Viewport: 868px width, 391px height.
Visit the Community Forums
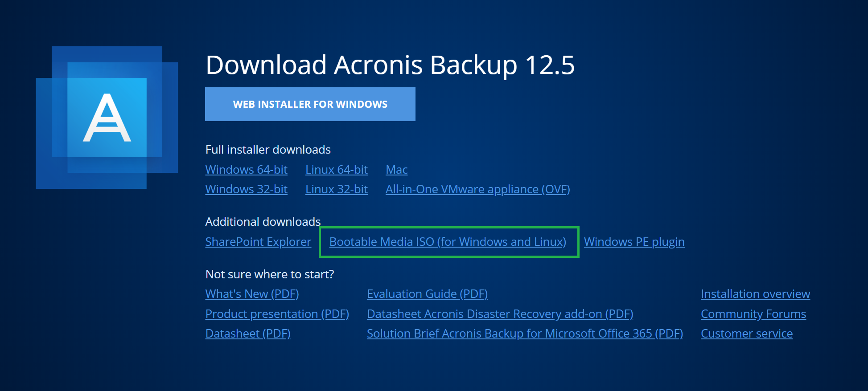tap(753, 314)
